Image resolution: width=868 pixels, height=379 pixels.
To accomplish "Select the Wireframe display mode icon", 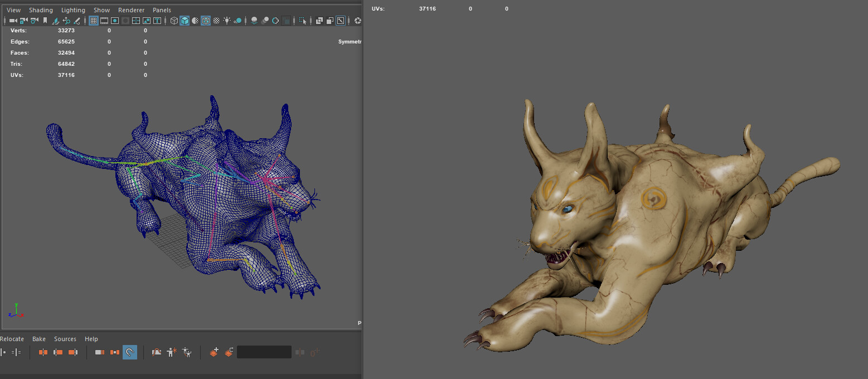I will (174, 21).
